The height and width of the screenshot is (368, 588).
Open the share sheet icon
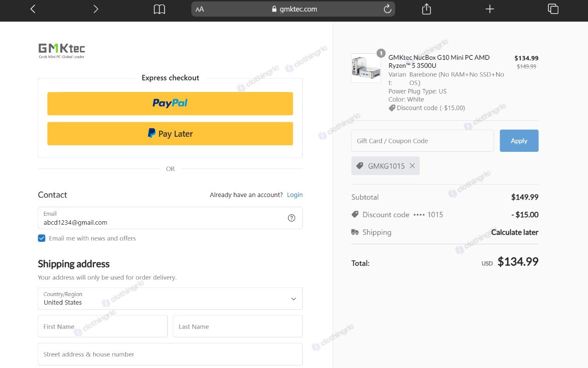426,9
